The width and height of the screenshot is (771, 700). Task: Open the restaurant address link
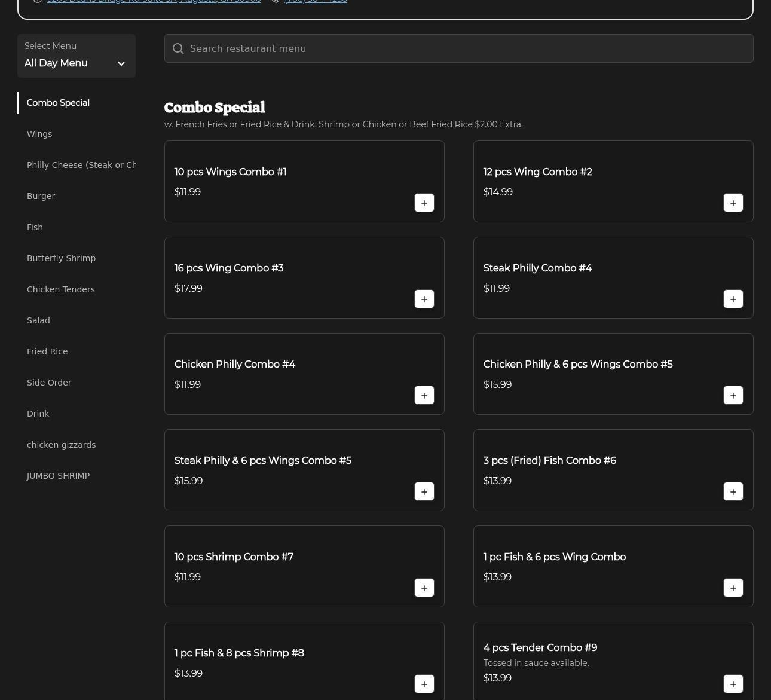(x=154, y=1)
